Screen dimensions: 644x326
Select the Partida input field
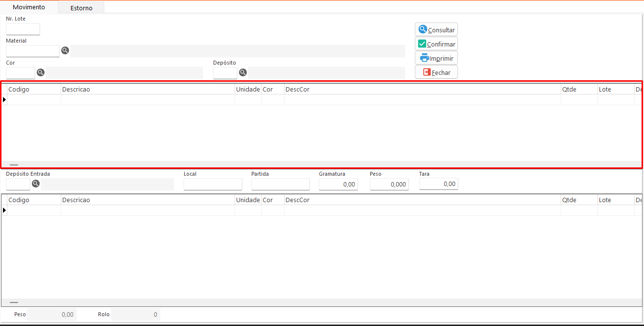tap(280, 184)
